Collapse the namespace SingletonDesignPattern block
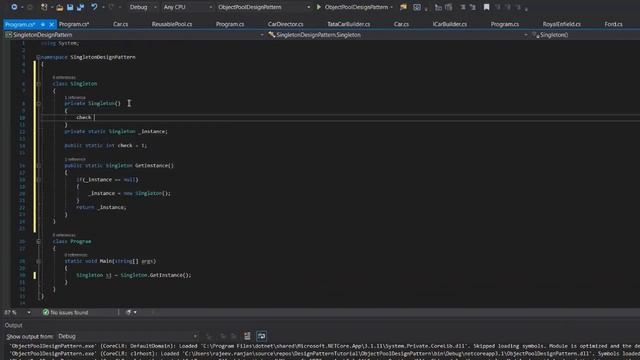 [x=38, y=57]
